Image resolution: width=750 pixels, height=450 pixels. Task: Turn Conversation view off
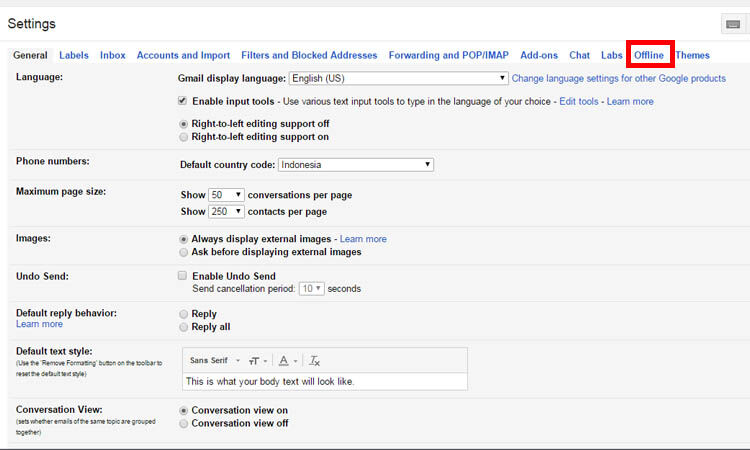(183, 424)
